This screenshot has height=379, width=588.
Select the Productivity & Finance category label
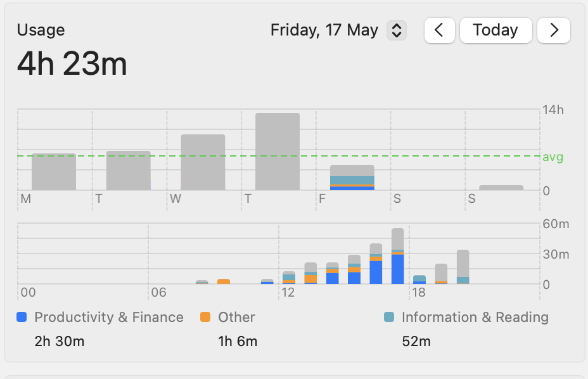pyautogui.click(x=108, y=318)
